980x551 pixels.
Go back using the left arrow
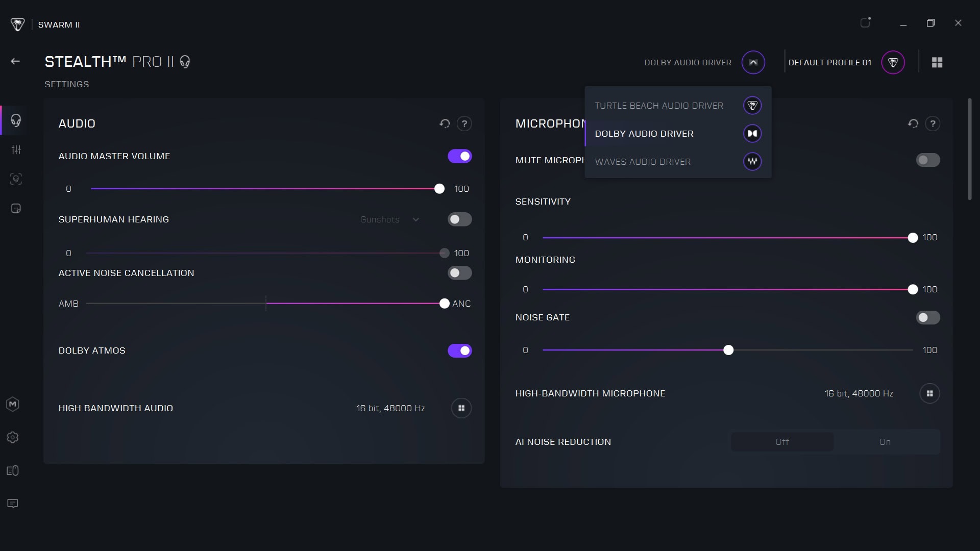point(15,62)
